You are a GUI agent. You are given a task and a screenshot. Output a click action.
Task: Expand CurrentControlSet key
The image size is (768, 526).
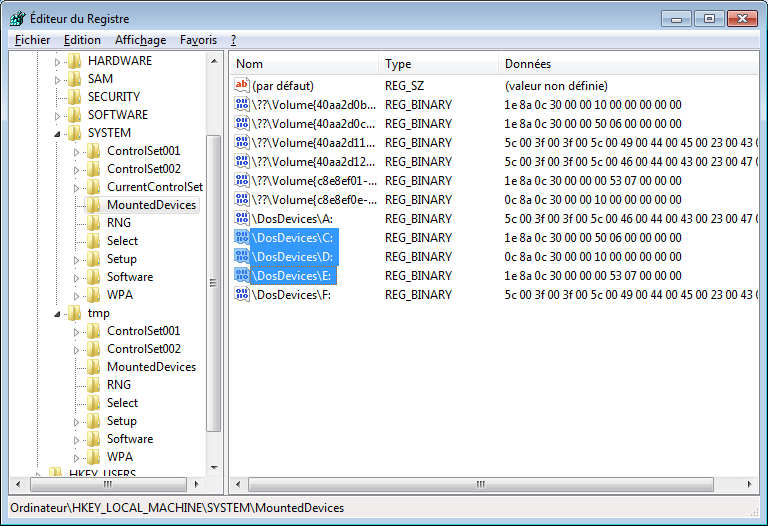pyautogui.click(x=76, y=188)
